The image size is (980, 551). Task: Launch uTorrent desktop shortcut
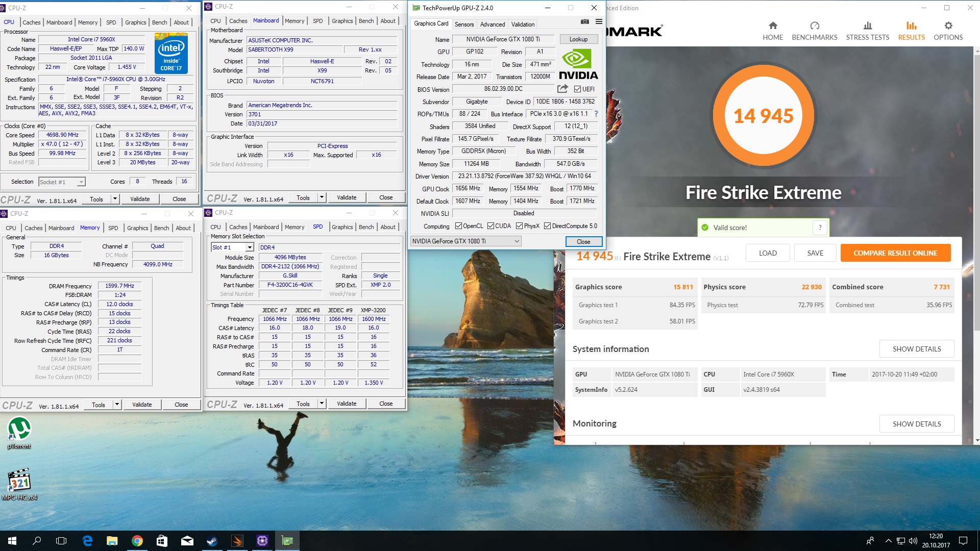(19, 434)
